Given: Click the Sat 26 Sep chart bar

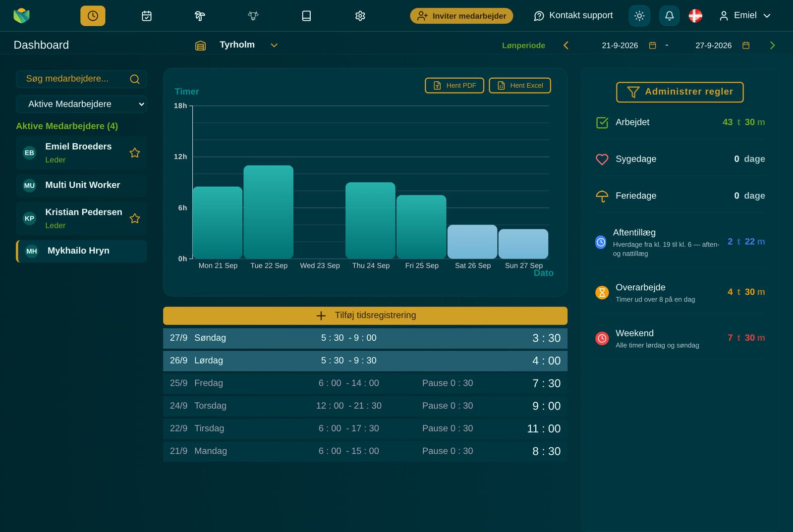Looking at the screenshot, I should pyautogui.click(x=472, y=242).
